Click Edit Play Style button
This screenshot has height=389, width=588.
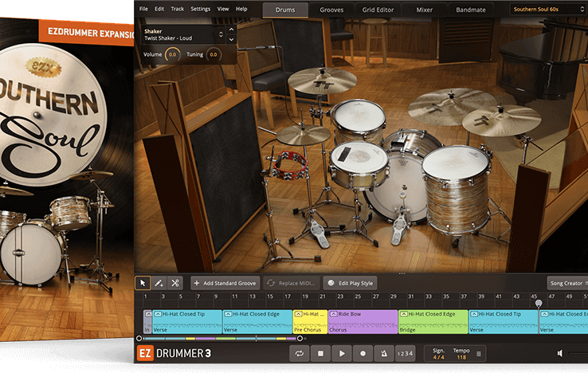pyautogui.click(x=351, y=283)
